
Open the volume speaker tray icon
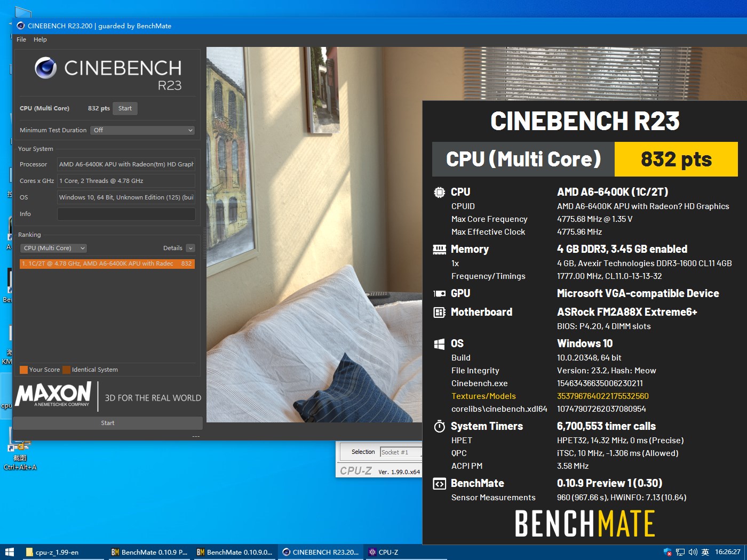(x=693, y=552)
